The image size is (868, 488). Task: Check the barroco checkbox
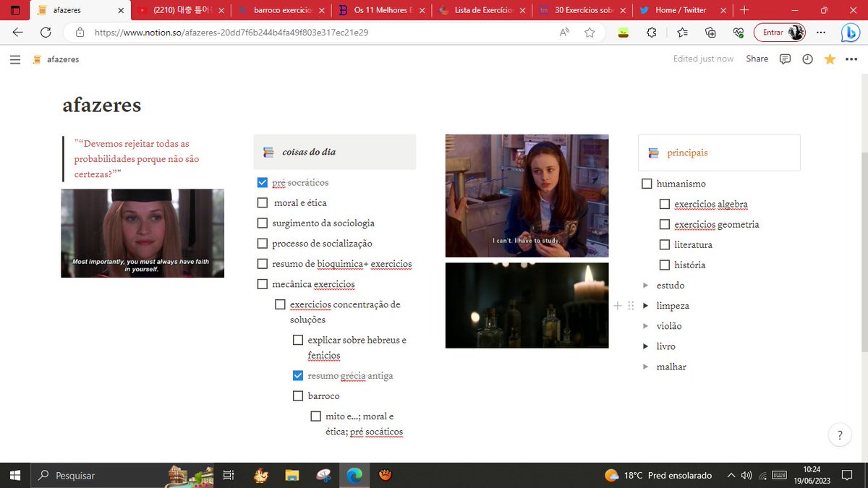298,396
